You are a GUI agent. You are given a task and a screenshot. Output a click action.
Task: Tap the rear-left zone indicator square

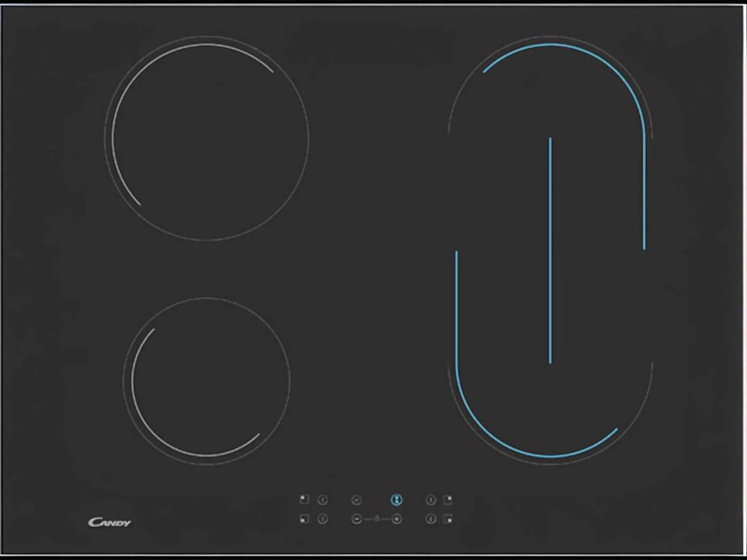pyautogui.click(x=304, y=500)
